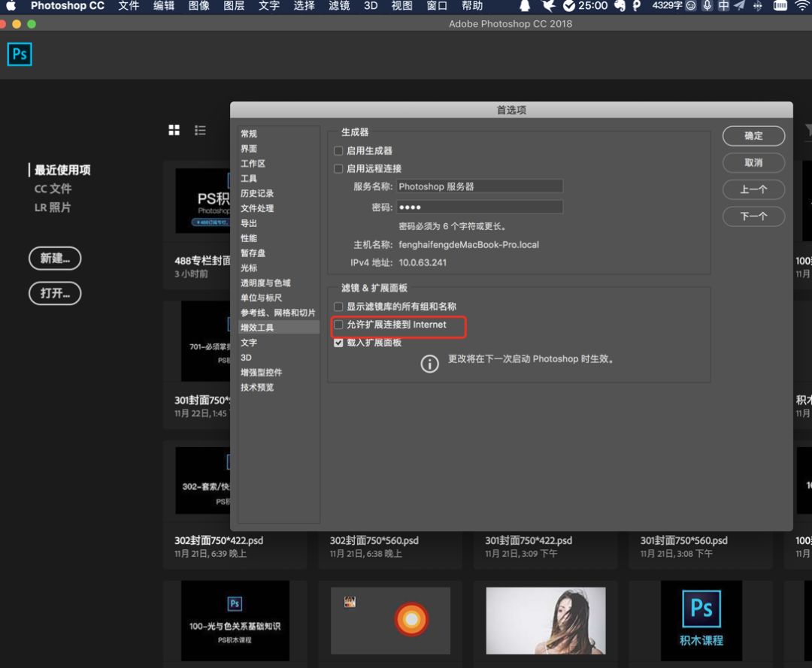Click the Ps logo in the start screen

(20, 54)
